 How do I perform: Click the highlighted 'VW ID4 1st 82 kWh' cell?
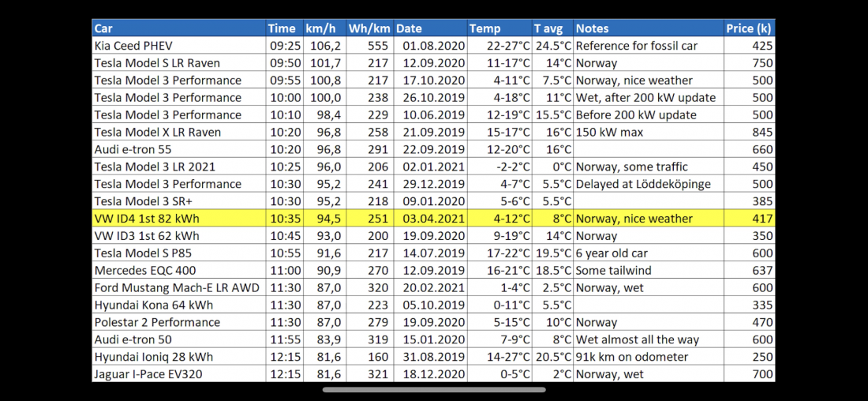pos(179,219)
